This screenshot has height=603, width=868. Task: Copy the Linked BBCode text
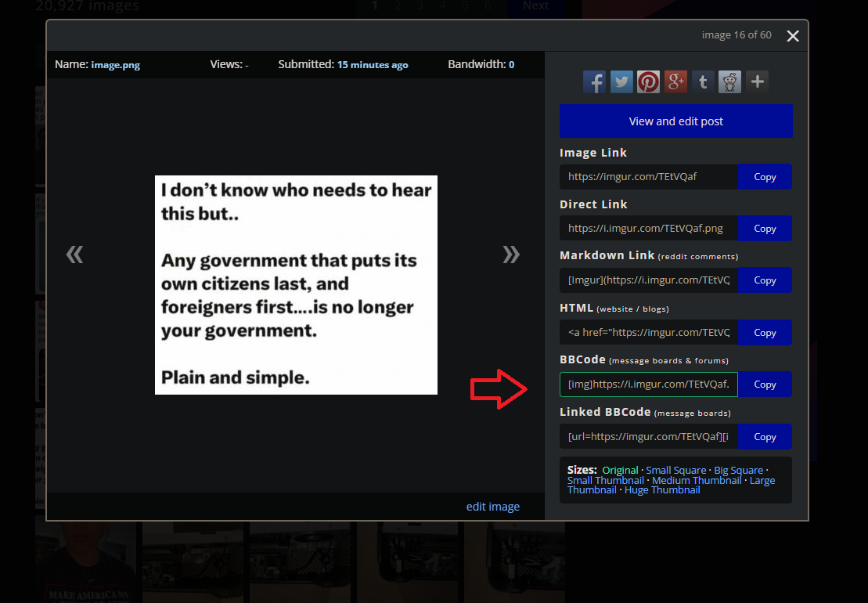point(765,437)
